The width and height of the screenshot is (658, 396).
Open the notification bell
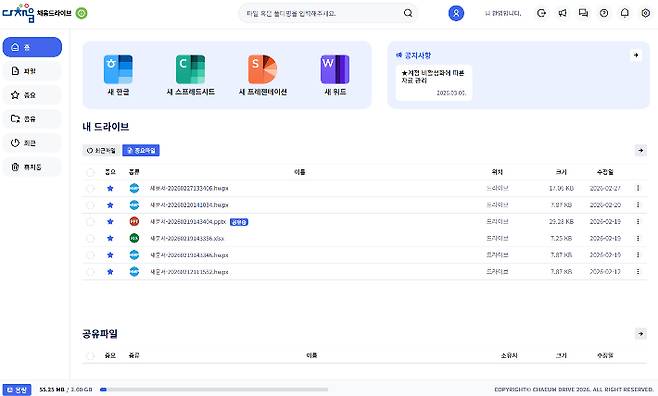tap(624, 13)
